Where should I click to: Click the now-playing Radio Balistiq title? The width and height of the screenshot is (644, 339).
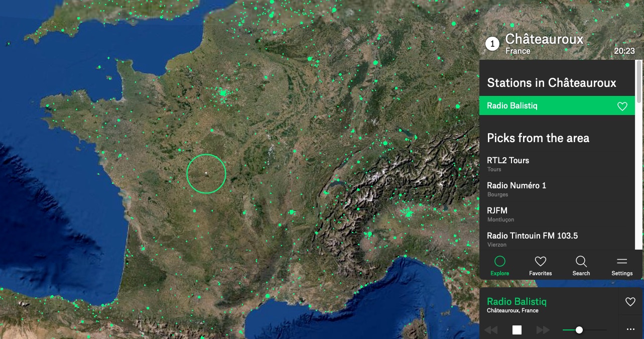point(517,301)
